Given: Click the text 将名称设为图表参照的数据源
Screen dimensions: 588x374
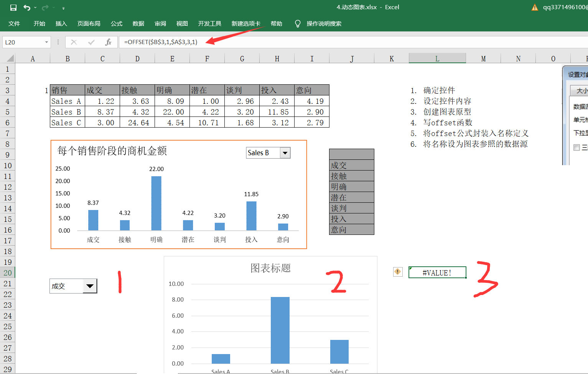Looking at the screenshot, I should tap(475, 144).
